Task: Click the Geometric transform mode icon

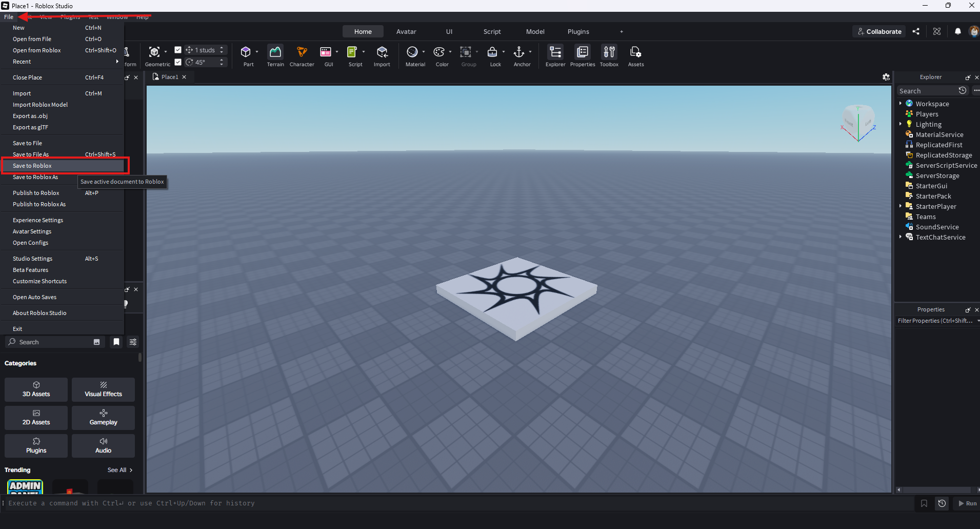Action: click(154, 52)
